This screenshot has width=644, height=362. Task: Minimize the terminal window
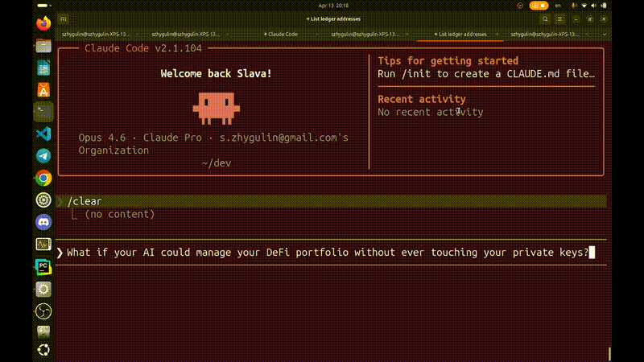click(576, 19)
